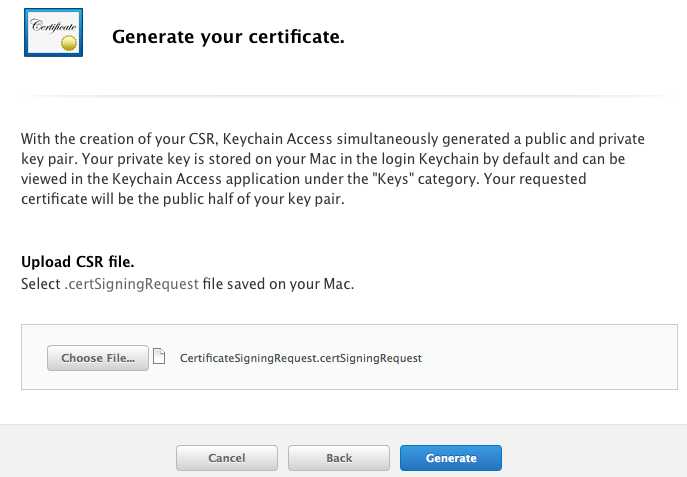Screen dimensions: 687x477
Task: Click the CertificateSigningRequest.certSigningRequest file name
Action: 301,358
